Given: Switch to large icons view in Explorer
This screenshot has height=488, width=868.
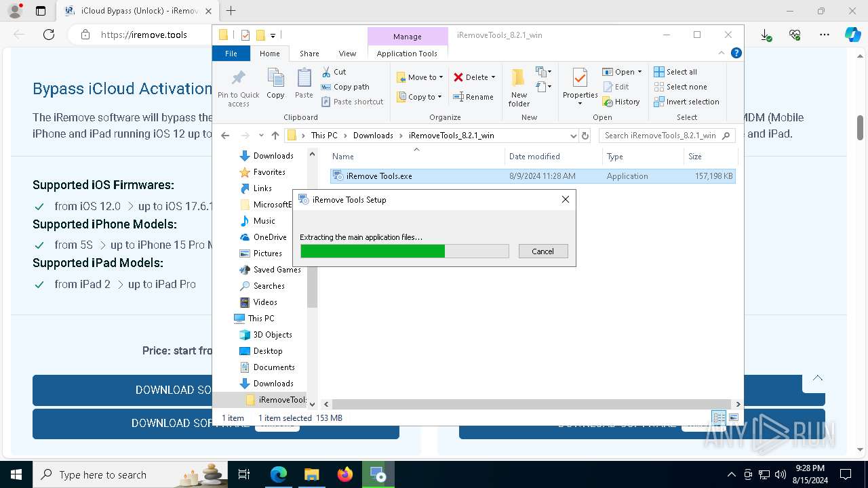Looking at the screenshot, I should pos(734,418).
